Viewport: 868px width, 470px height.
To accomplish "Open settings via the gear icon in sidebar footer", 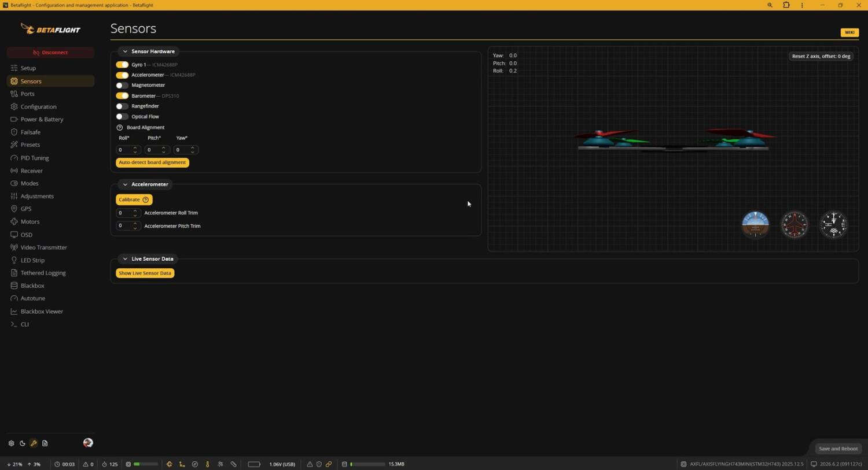I will (x=11, y=443).
